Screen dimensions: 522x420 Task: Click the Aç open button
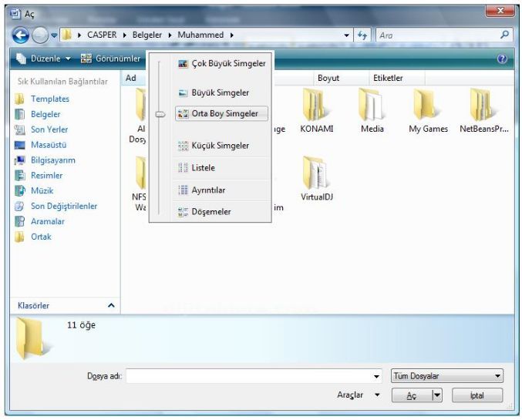412,395
